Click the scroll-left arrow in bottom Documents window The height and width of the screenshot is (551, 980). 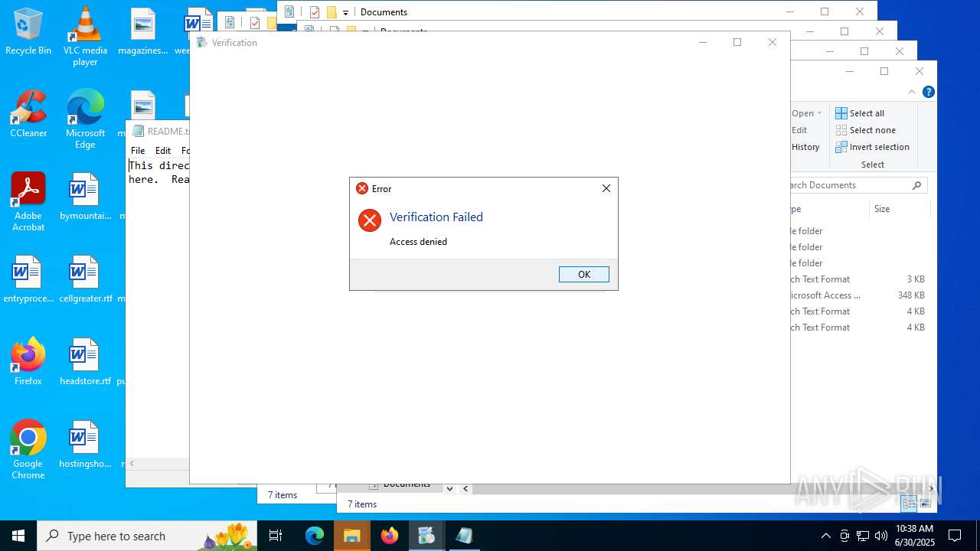coord(465,488)
